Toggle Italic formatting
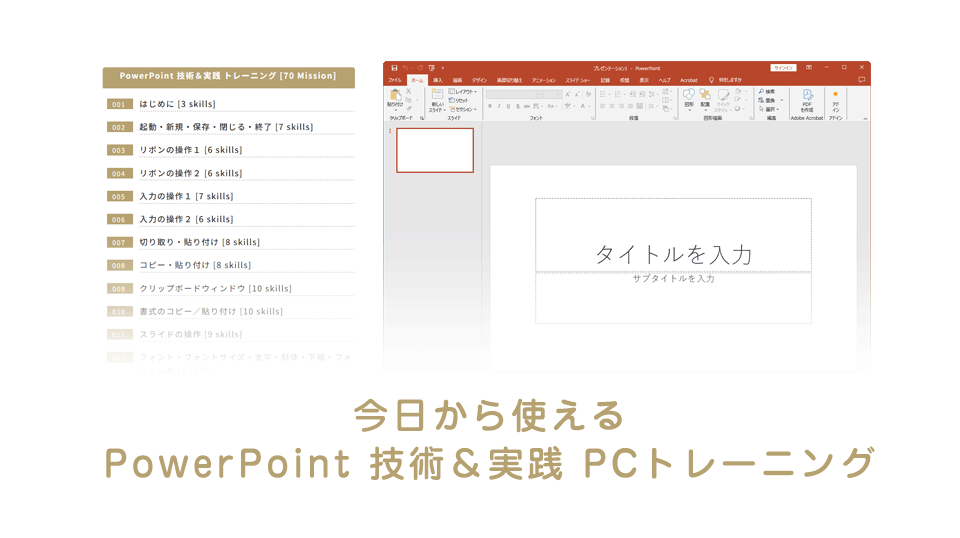 [499, 106]
